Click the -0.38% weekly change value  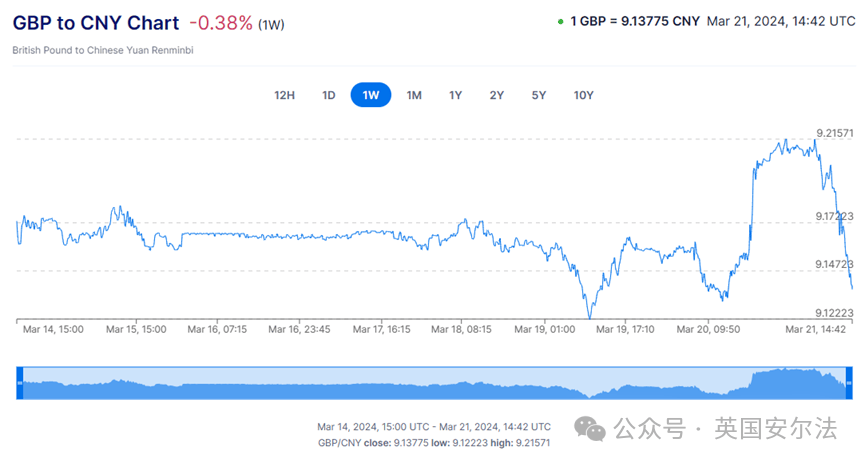point(221,23)
